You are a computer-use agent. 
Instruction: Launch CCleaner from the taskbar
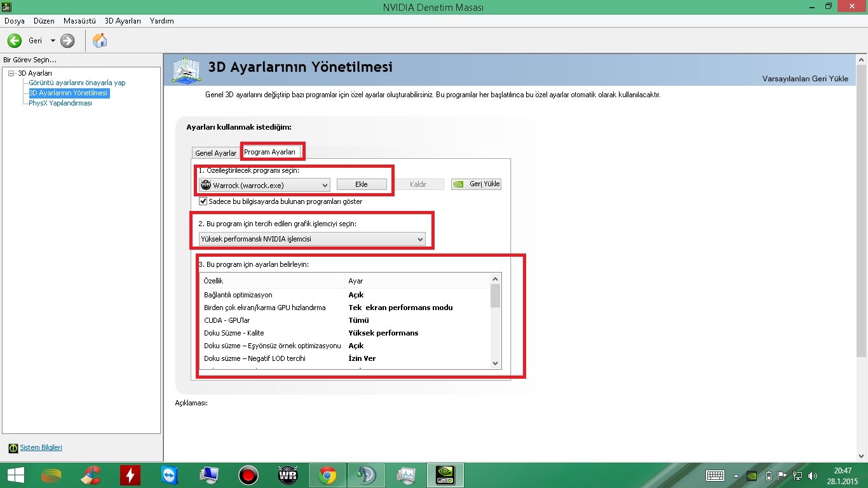click(91, 475)
